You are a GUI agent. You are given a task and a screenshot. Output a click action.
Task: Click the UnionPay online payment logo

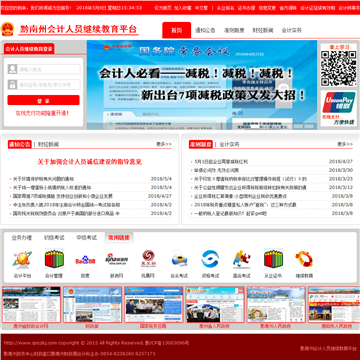pyautogui.click(x=338, y=102)
